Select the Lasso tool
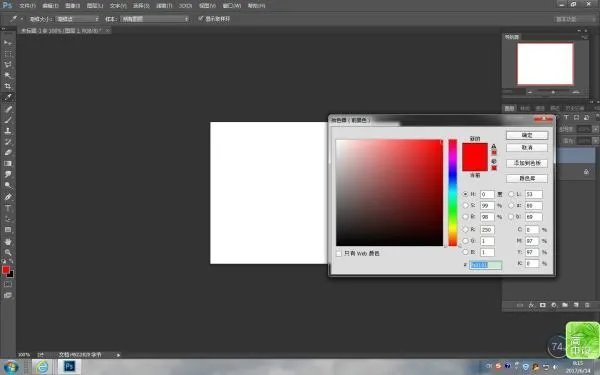600x375 pixels. (x=8, y=64)
